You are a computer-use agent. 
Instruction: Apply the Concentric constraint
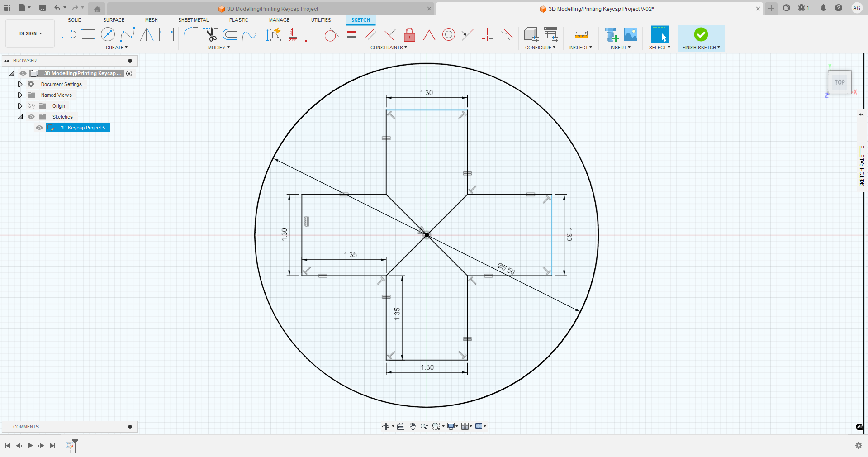(x=448, y=34)
